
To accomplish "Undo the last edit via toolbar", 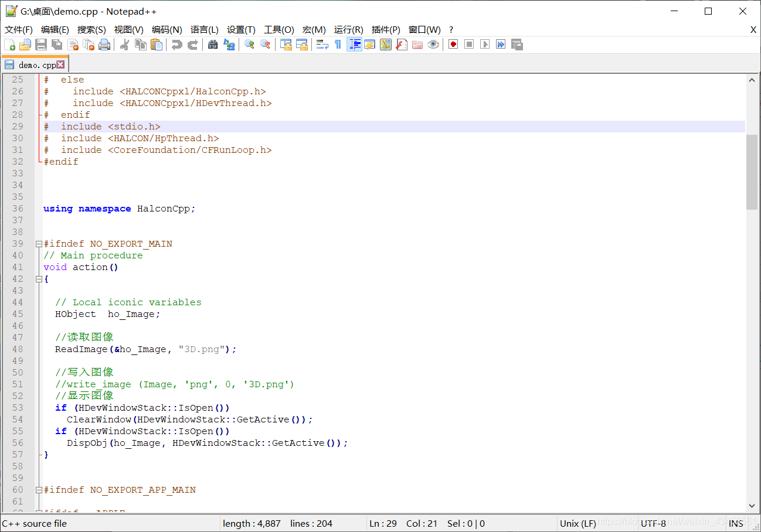I will [x=176, y=45].
